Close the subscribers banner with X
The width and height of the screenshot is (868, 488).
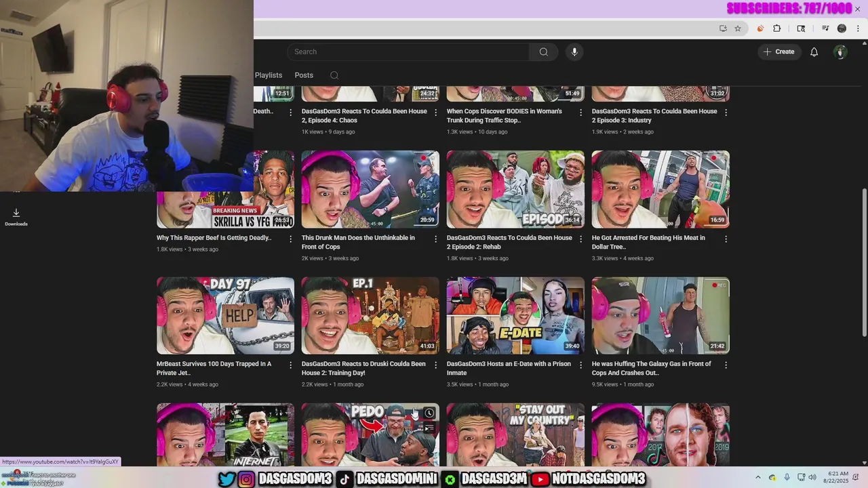[858, 9]
